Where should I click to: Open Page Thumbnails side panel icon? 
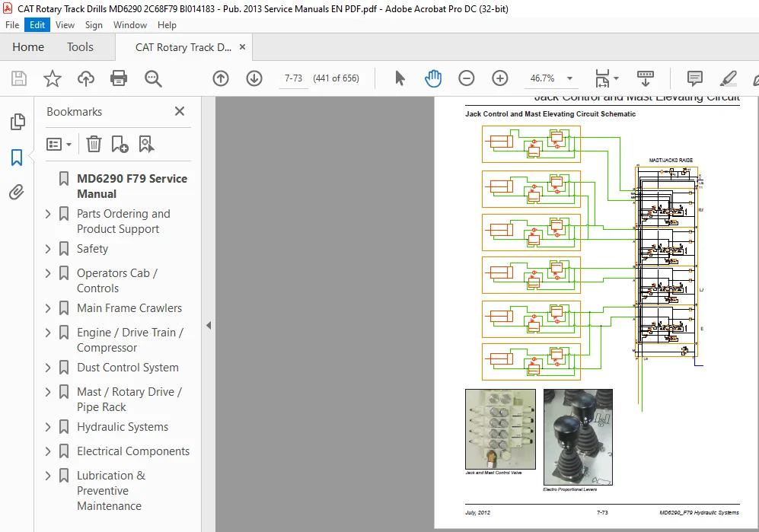pos(18,122)
